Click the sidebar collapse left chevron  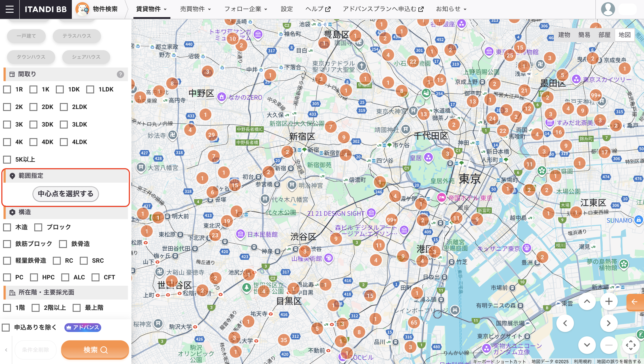[x=6, y=350]
